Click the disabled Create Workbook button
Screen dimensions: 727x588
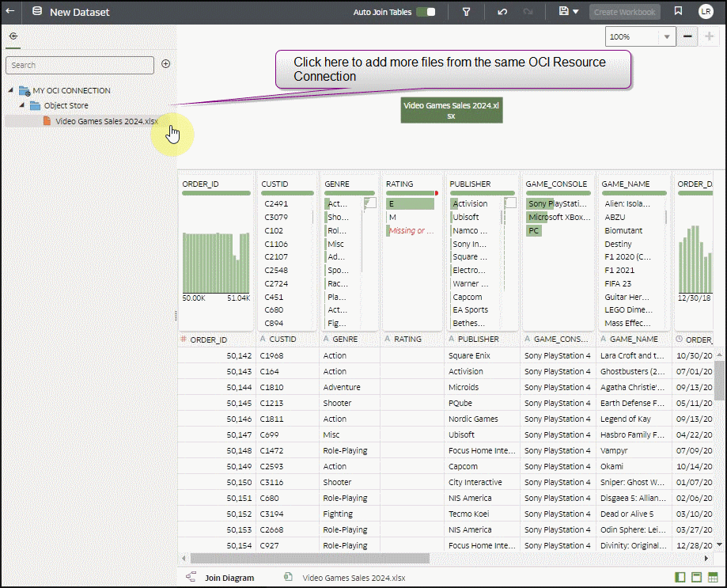pos(623,12)
